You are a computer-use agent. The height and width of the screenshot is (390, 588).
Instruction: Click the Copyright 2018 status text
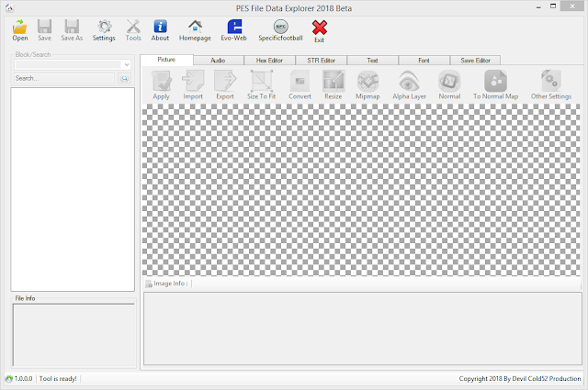[520, 379]
